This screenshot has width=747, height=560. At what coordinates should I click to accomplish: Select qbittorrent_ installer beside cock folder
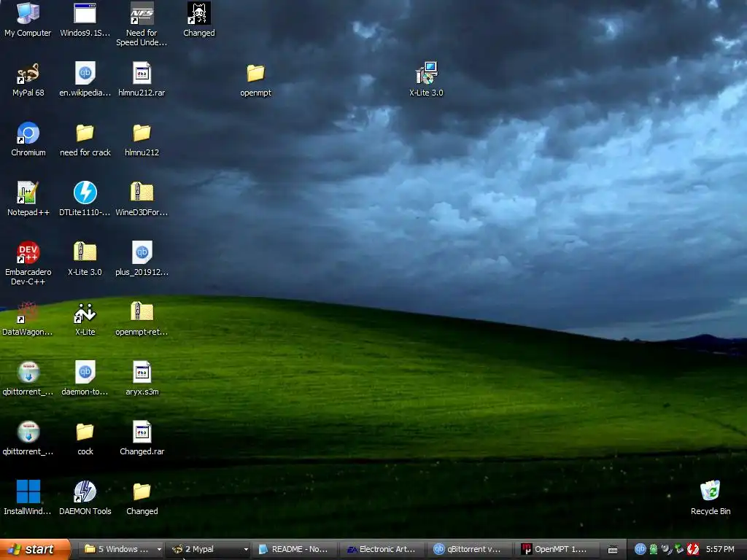pos(28,438)
